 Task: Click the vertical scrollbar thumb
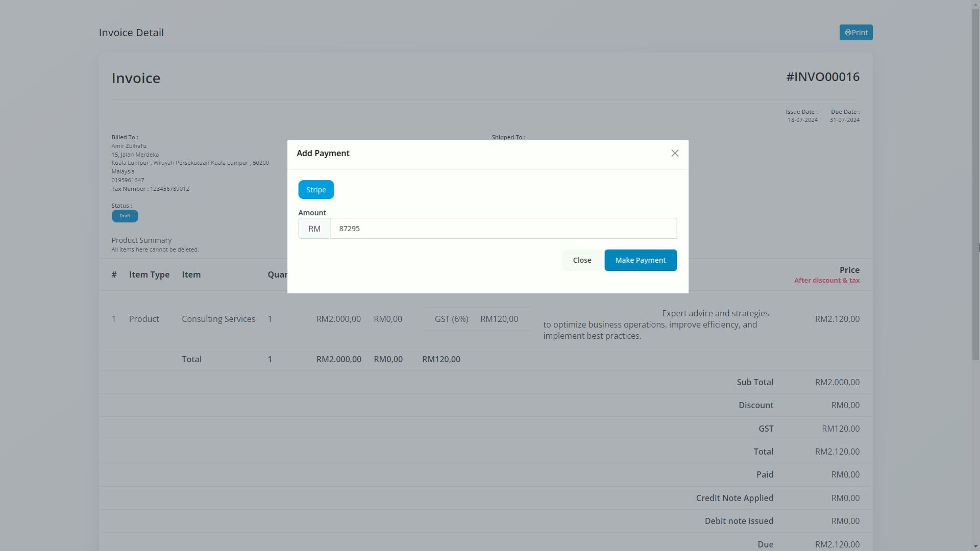pyautogui.click(x=975, y=184)
